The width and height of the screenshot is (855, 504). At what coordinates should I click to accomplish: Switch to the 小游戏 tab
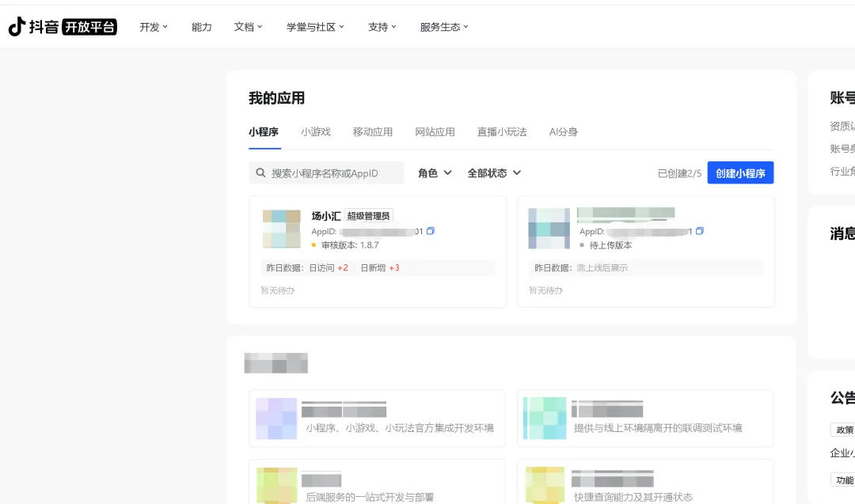316,132
